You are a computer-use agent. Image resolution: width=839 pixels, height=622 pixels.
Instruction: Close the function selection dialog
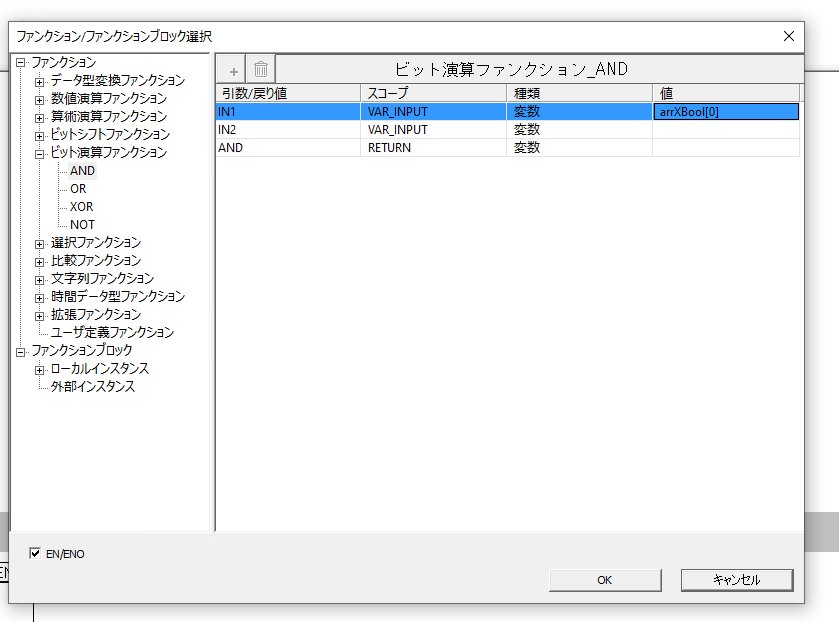[x=789, y=36]
